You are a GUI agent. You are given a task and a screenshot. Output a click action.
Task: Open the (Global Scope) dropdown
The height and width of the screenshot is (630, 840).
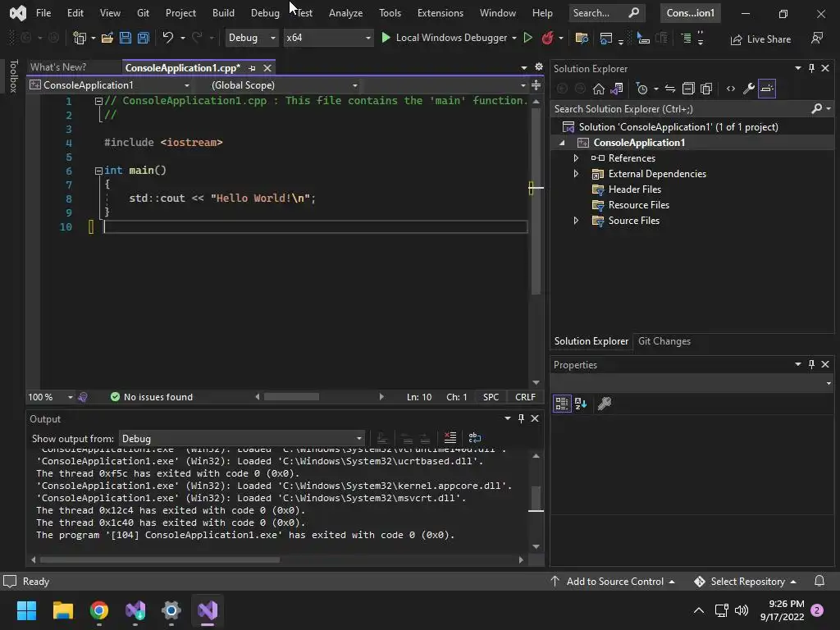tap(283, 85)
